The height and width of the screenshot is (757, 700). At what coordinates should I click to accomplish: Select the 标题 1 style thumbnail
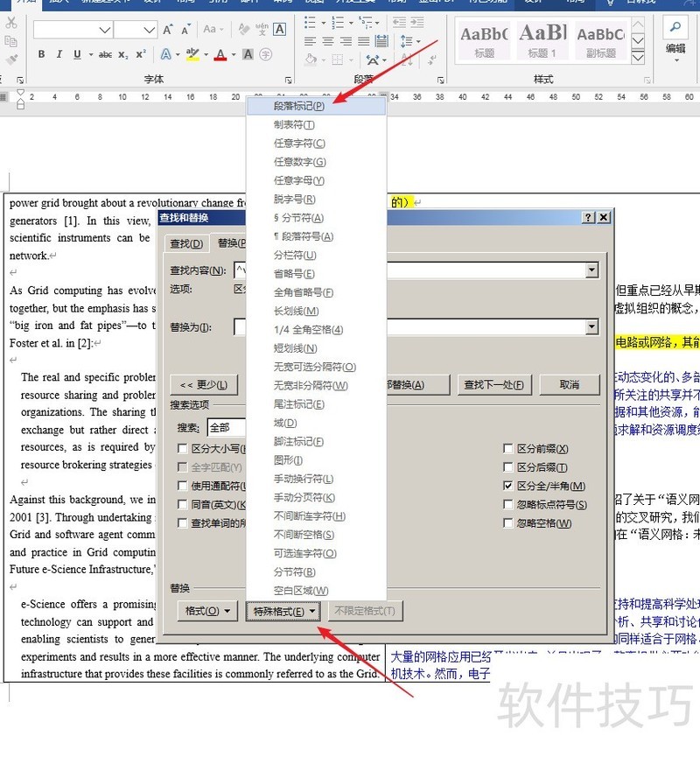[x=542, y=39]
